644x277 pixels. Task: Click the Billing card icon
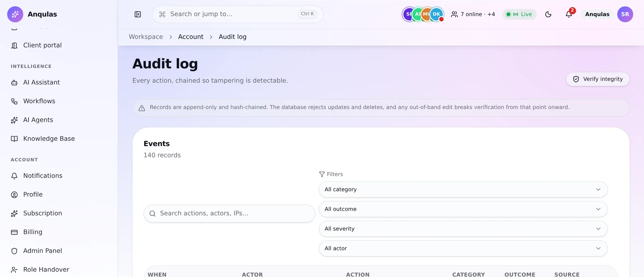pos(14,232)
